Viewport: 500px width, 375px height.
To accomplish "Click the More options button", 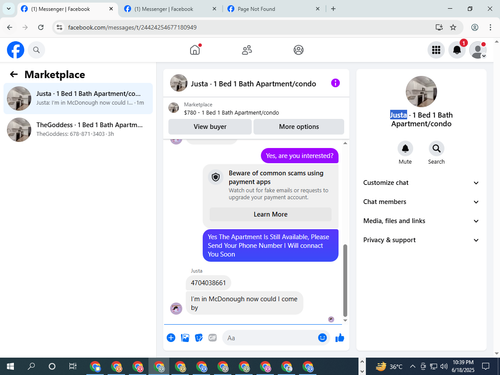I will click(299, 127).
